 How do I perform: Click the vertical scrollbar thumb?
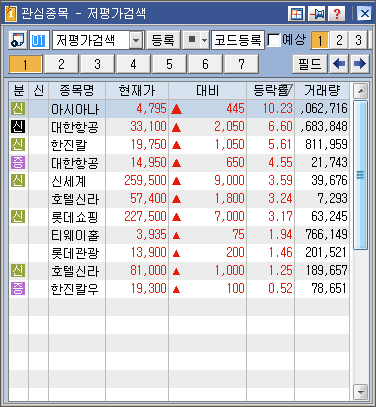(360, 175)
